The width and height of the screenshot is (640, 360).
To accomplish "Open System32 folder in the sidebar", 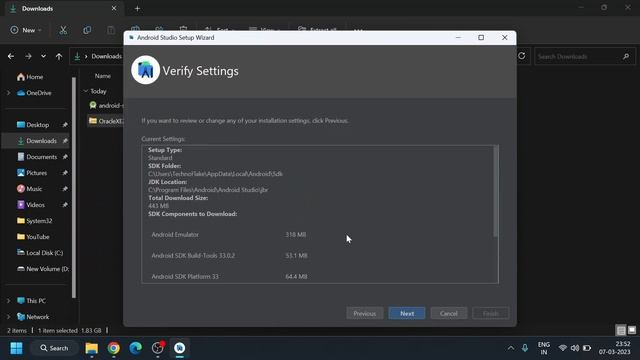I will (34, 221).
